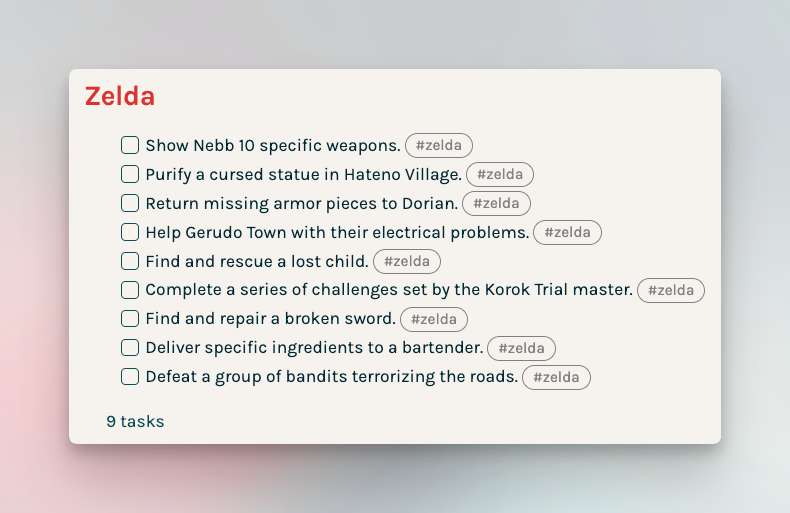This screenshot has width=790, height=513.
Task: Select the '9 tasks' count label
Action: click(x=135, y=421)
